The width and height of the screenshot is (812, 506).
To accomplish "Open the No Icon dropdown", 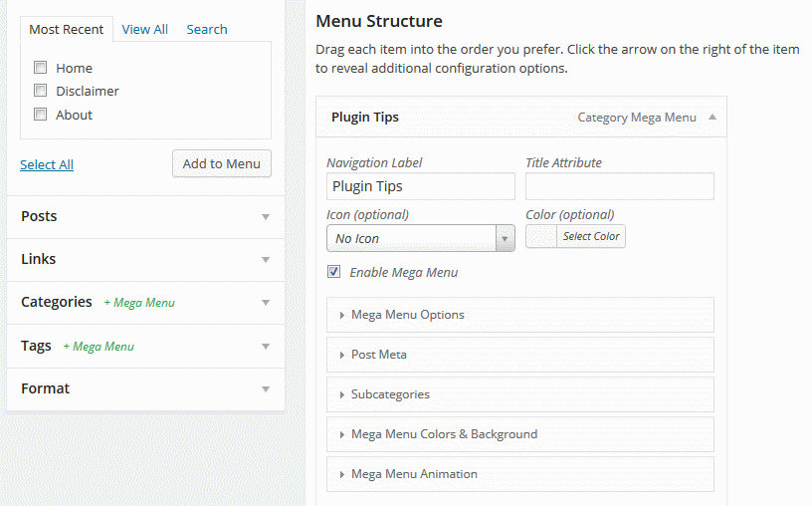I will tap(421, 238).
